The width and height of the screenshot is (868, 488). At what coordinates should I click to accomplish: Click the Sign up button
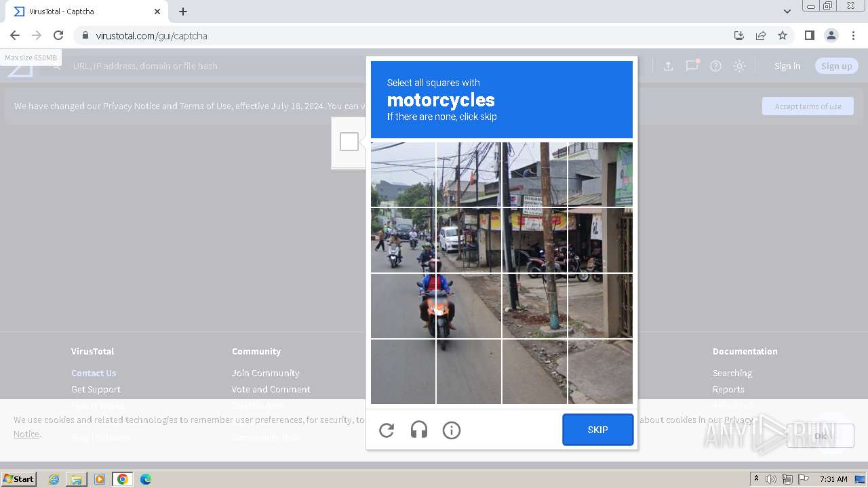[x=836, y=66]
